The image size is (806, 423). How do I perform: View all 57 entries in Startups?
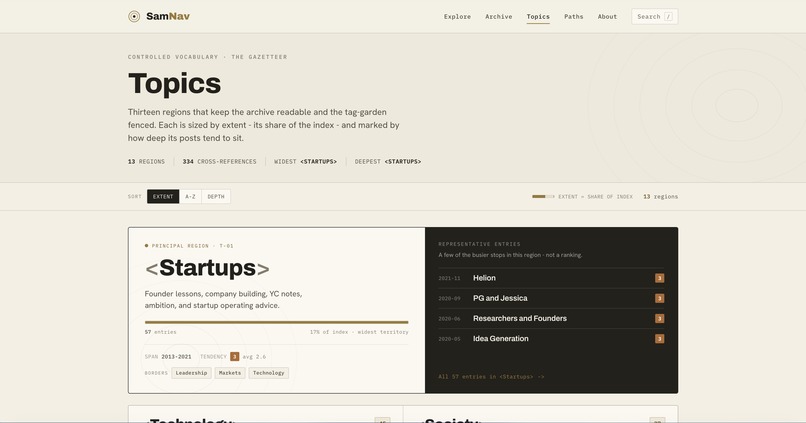pos(491,376)
